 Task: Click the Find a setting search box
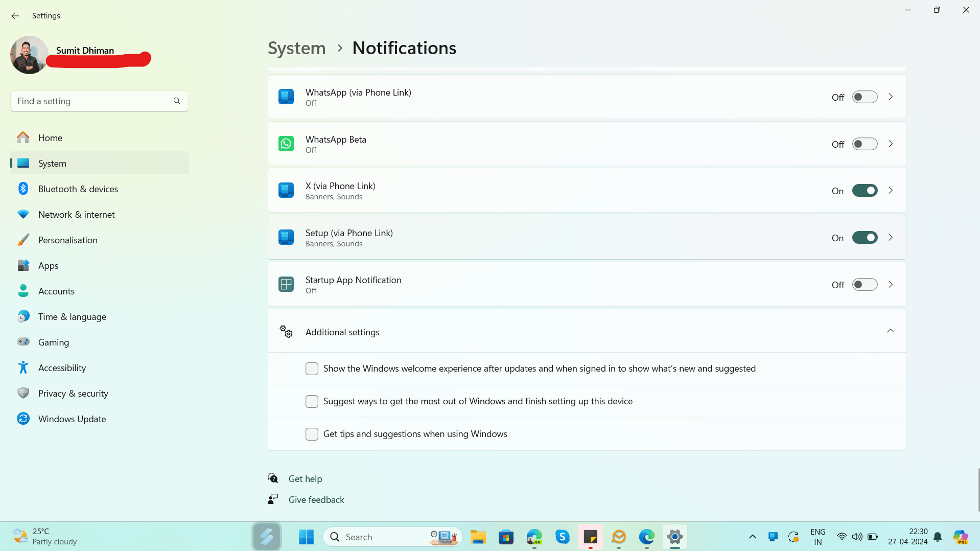tap(100, 101)
